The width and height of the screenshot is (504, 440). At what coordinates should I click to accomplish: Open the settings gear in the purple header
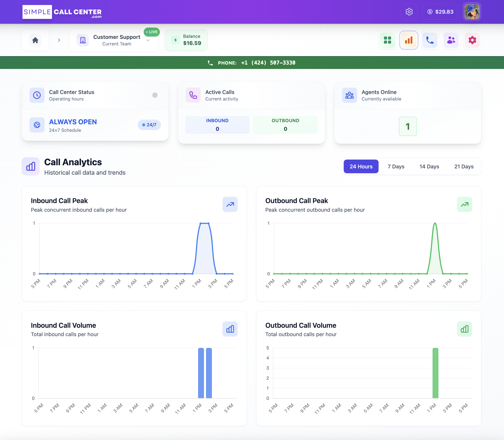(x=409, y=12)
